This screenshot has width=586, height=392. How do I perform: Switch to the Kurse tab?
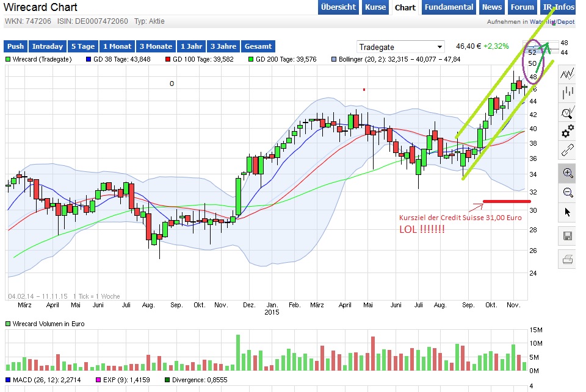click(375, 7)
